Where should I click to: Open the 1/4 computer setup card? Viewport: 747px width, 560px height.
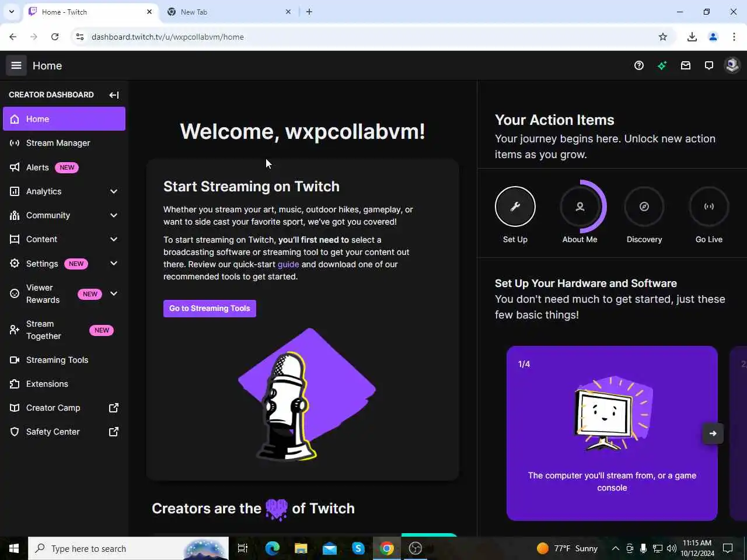pos(612,433)
